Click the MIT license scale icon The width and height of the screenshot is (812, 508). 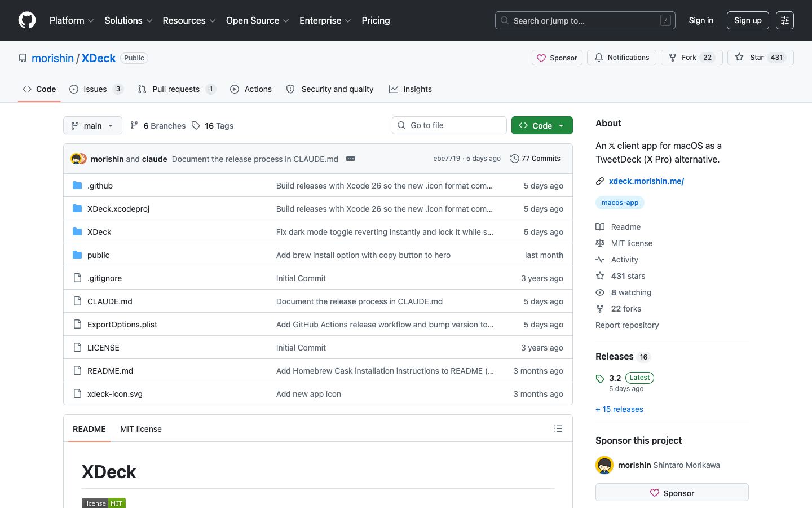coord(600,243)
